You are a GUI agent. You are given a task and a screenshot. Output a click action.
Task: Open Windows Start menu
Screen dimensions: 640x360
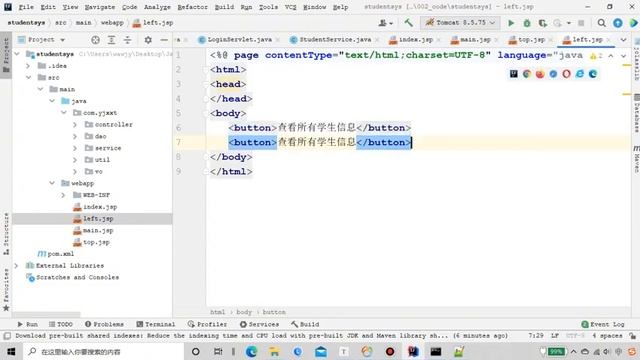pyautogui.click(x=11, y=351)
